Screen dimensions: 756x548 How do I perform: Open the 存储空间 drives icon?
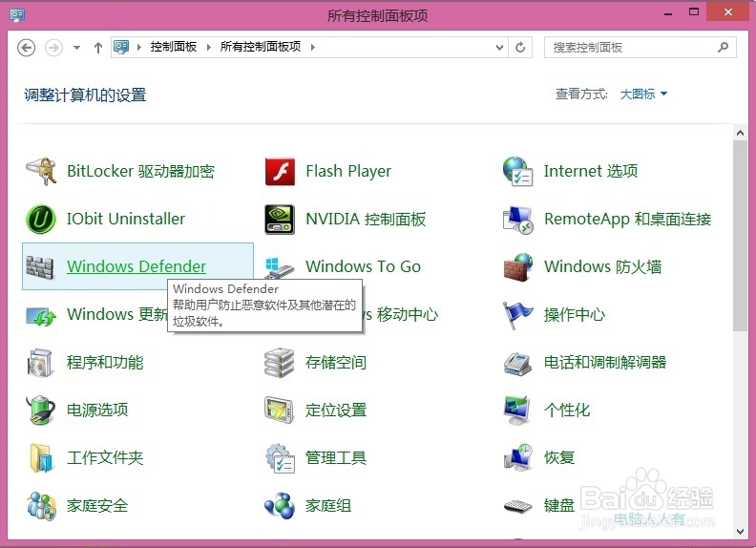279,362
